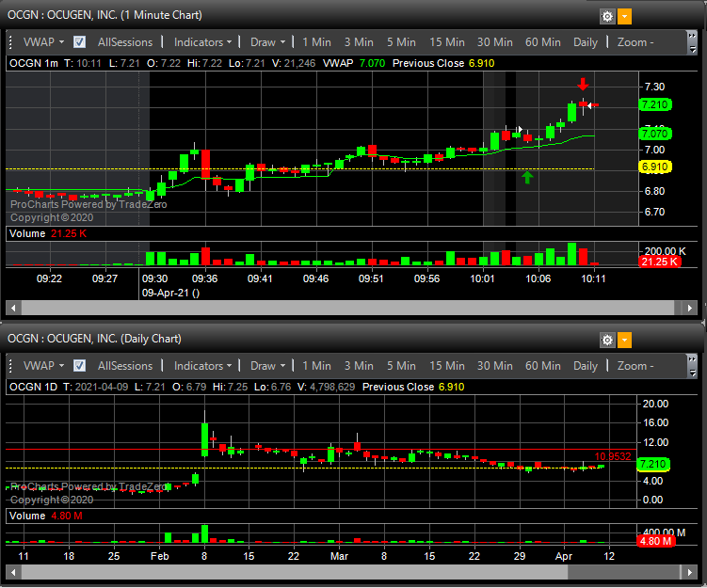
Task: Select 60 Min timeframe in 1 Minute Chart
Action: [x=543, y=42]
